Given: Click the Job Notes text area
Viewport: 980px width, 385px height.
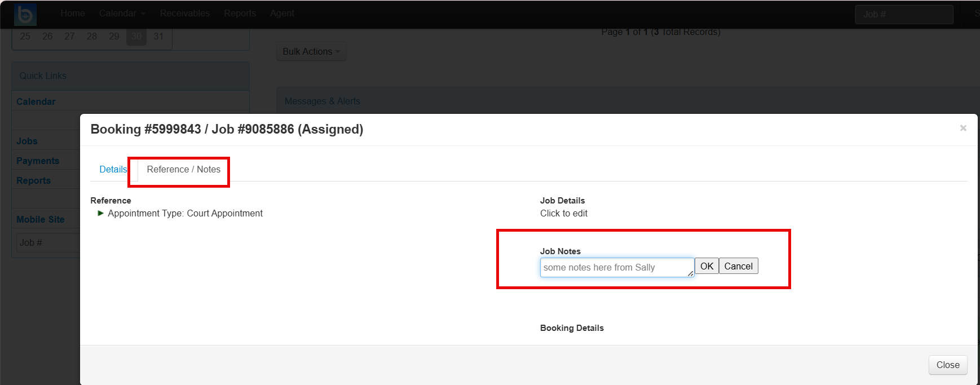Looking at the screenshot, I should 617,267.
